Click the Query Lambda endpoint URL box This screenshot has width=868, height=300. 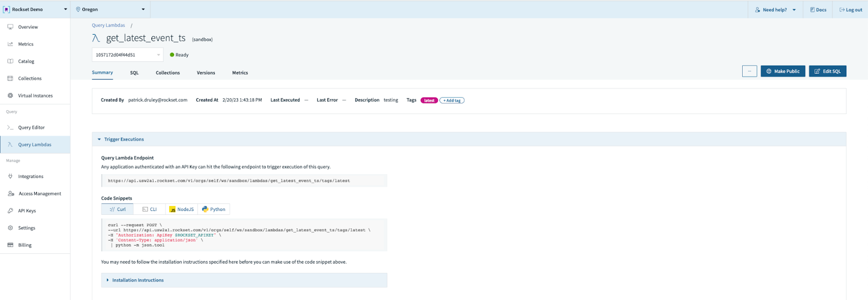pyautogui.click(x=244, y=181)
